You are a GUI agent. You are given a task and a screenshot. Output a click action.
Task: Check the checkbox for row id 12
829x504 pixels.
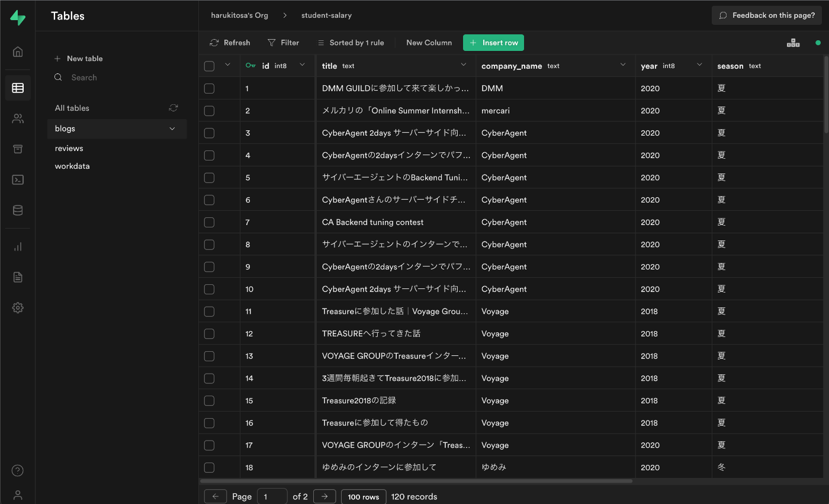(x=209, y=333)
